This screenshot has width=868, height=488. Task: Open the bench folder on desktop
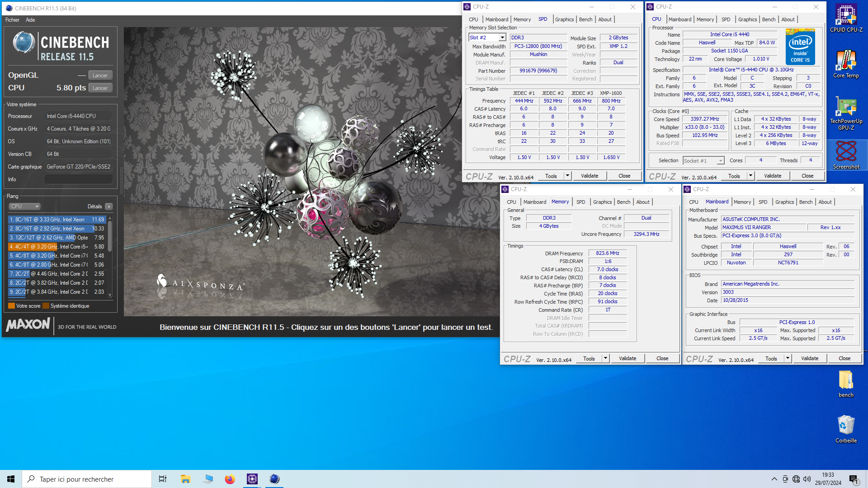point(846,384)
